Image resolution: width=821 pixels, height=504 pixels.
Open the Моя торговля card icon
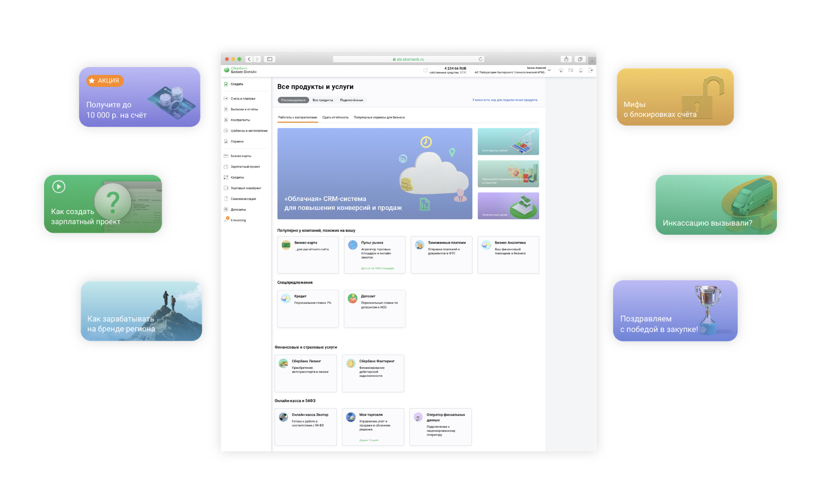point(351,417)
